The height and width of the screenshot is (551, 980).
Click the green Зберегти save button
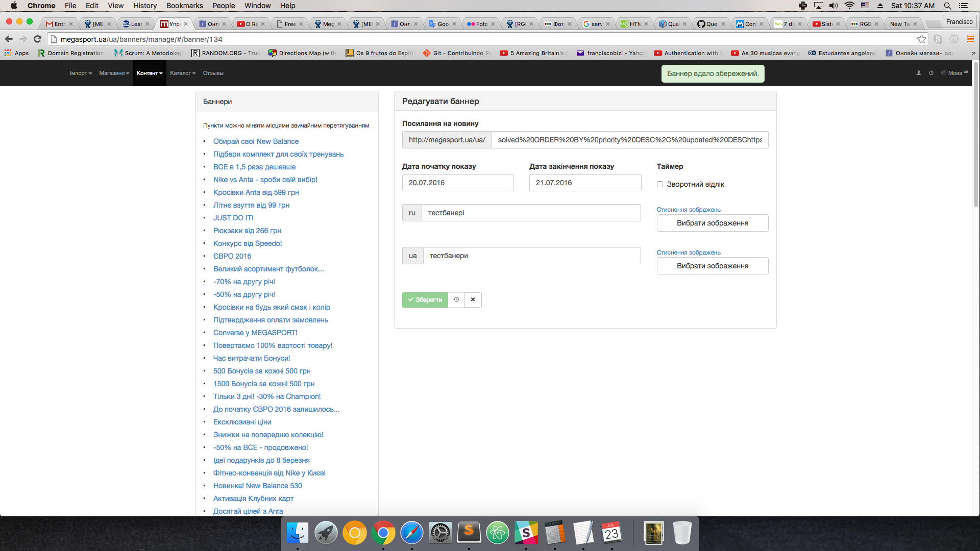(425, 300)
